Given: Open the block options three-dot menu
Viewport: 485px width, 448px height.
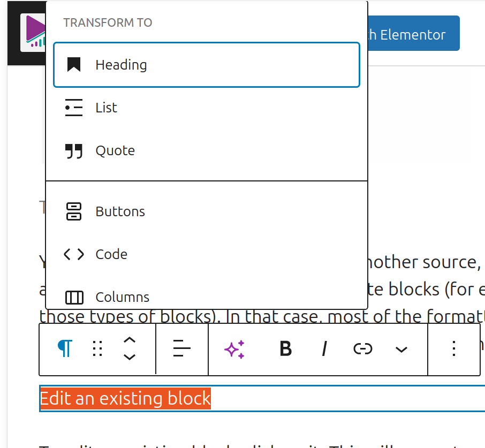Looking at the screenshot, I should [x=453, y=349].
